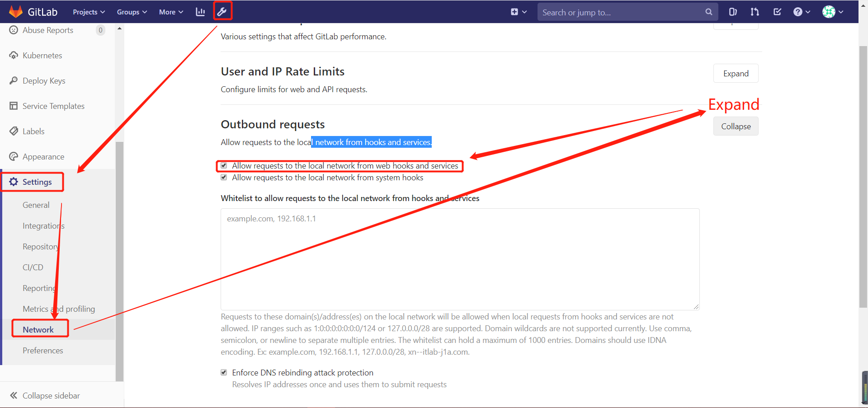Image resolution: width=868 pixels, height=408 pixels.
Task: Go to Kubernetes admin page
Action: click(x=42, y=56)
